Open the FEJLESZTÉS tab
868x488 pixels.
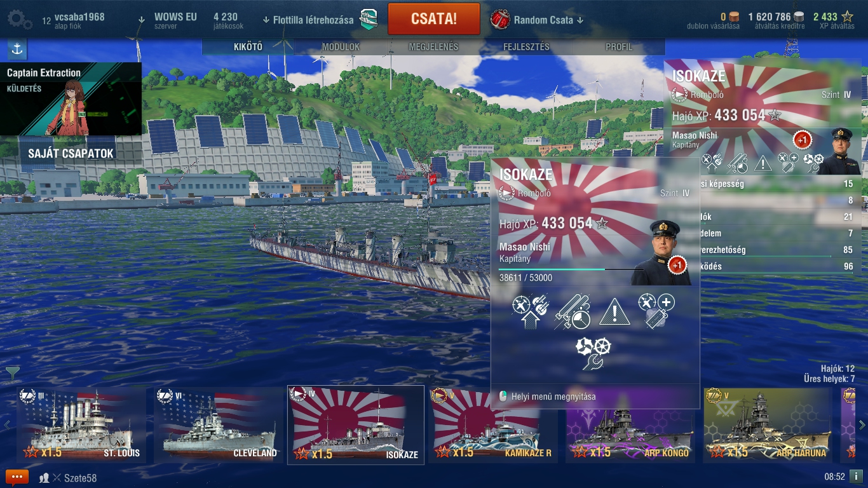point(526,47)
